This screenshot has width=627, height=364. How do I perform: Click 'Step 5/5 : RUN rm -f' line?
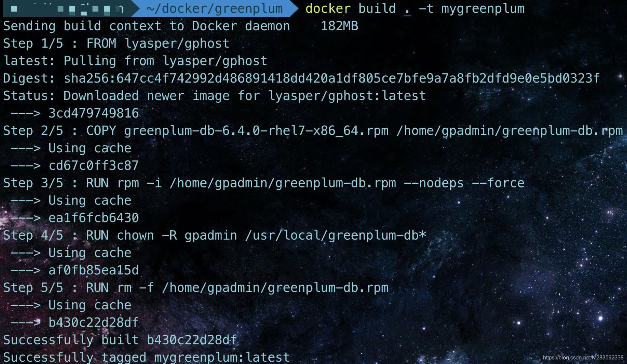tap(196, 288)
